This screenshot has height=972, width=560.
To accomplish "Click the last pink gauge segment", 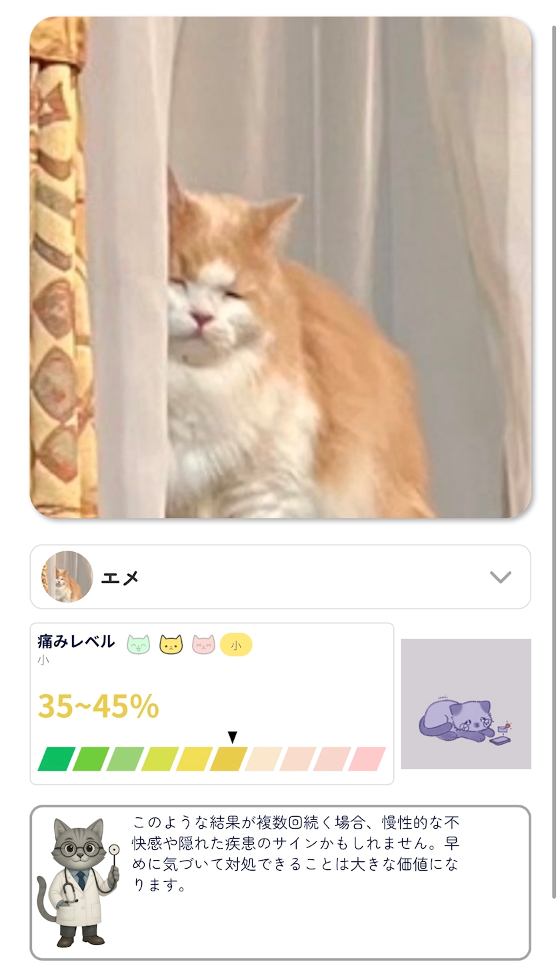I will pos(367,759).
